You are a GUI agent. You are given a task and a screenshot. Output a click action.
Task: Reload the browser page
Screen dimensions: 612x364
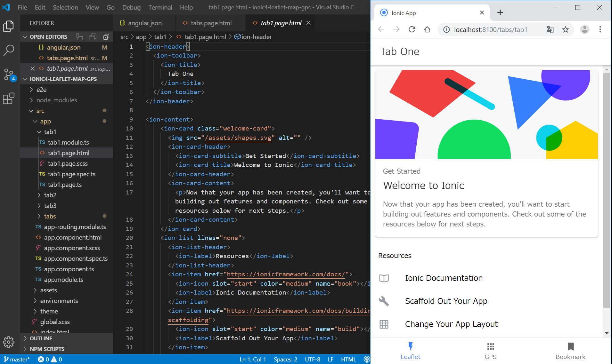coord(412,30)
